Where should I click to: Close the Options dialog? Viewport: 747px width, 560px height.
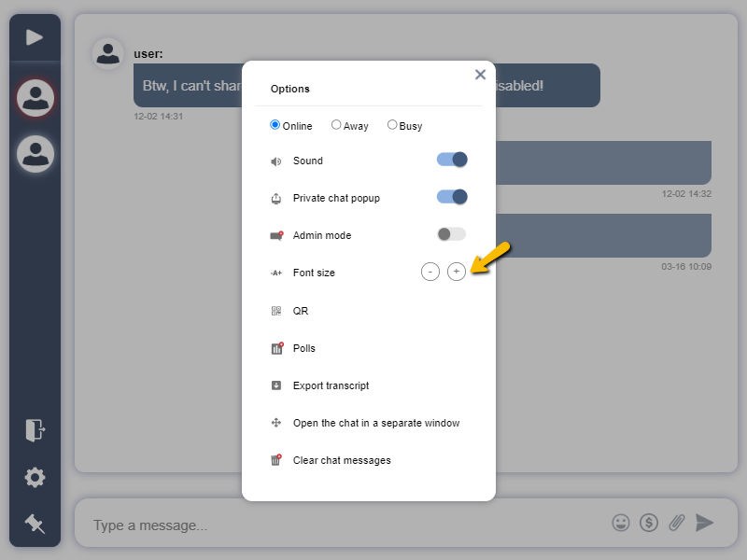point(480,75)
